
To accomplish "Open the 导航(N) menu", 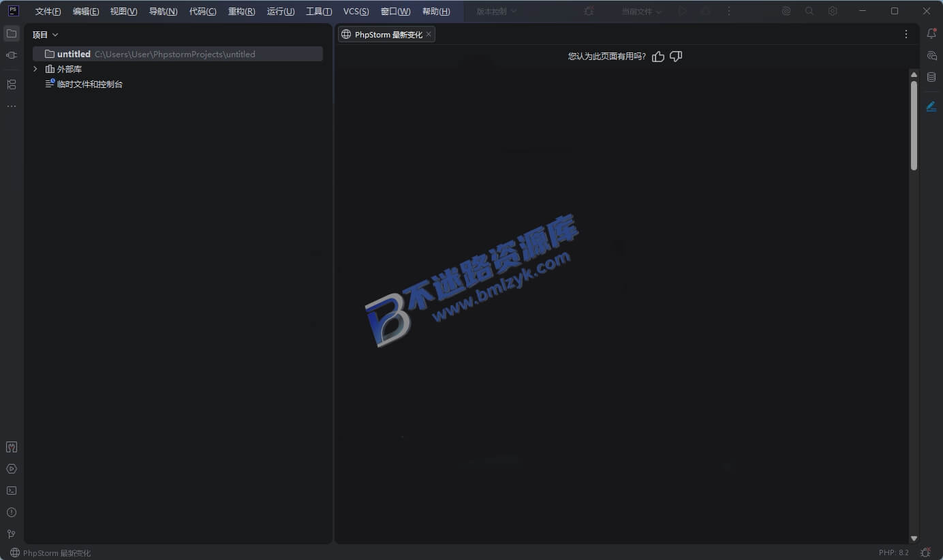I will 163,12.
